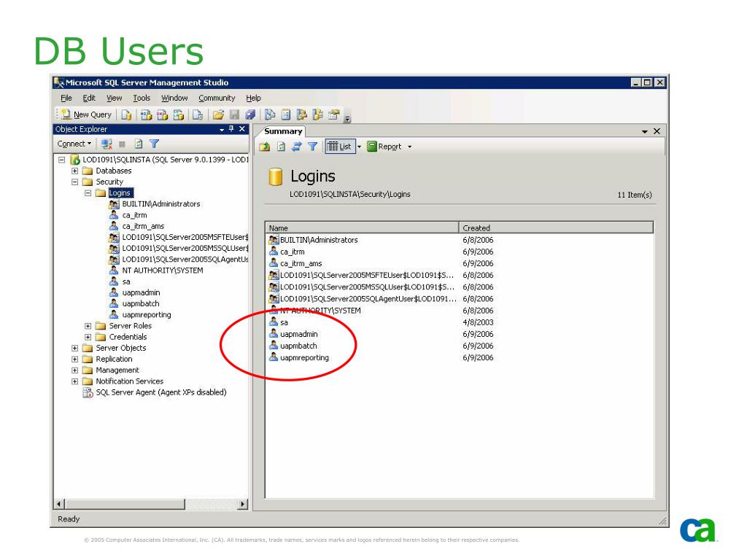Open the Connect dropdown in Object Explorer
The image size is (747, 560).
point(74,144)
